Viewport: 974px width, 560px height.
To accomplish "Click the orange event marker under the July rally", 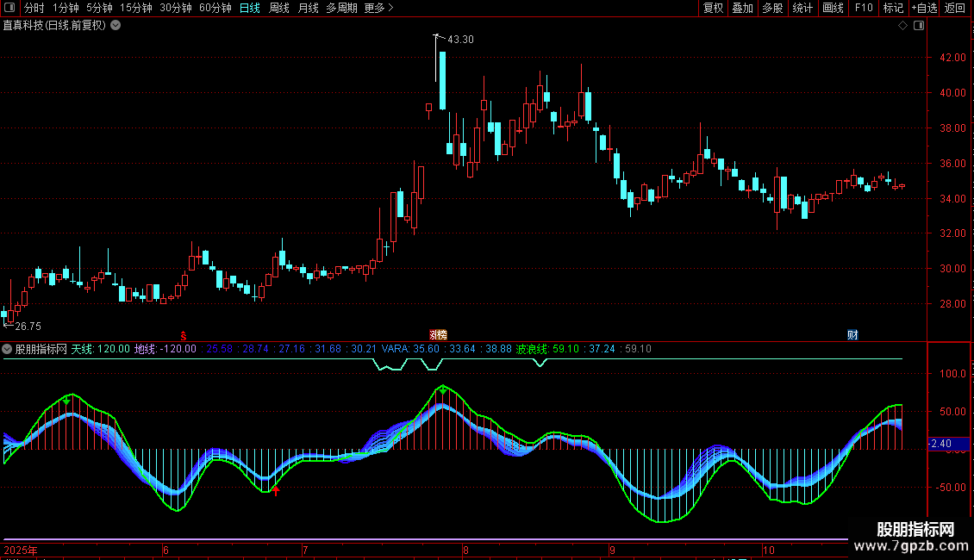I will pyautogui.click(x=438, y=334).
